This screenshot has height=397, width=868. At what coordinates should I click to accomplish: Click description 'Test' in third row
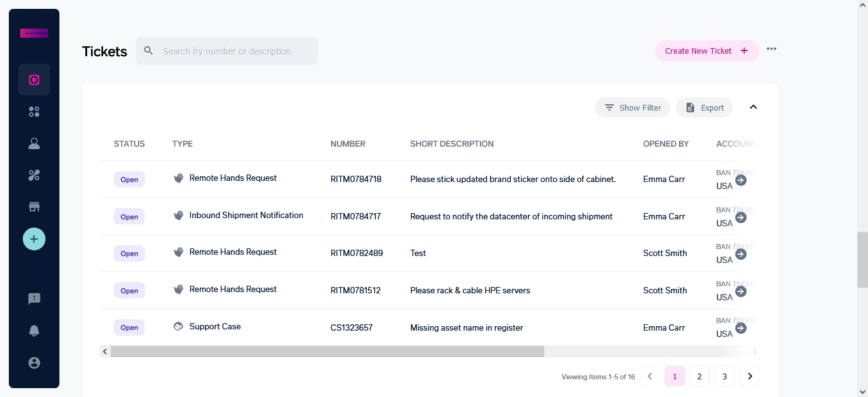coord(418,253)
